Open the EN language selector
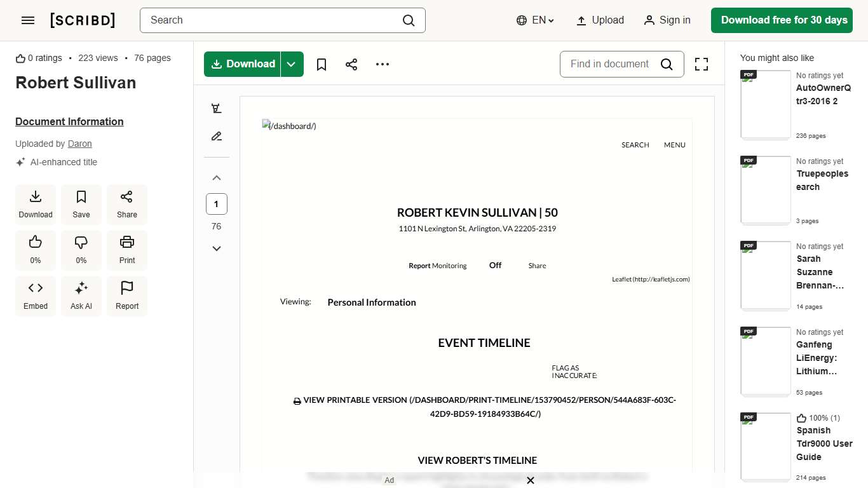 (x=534, y=20)
